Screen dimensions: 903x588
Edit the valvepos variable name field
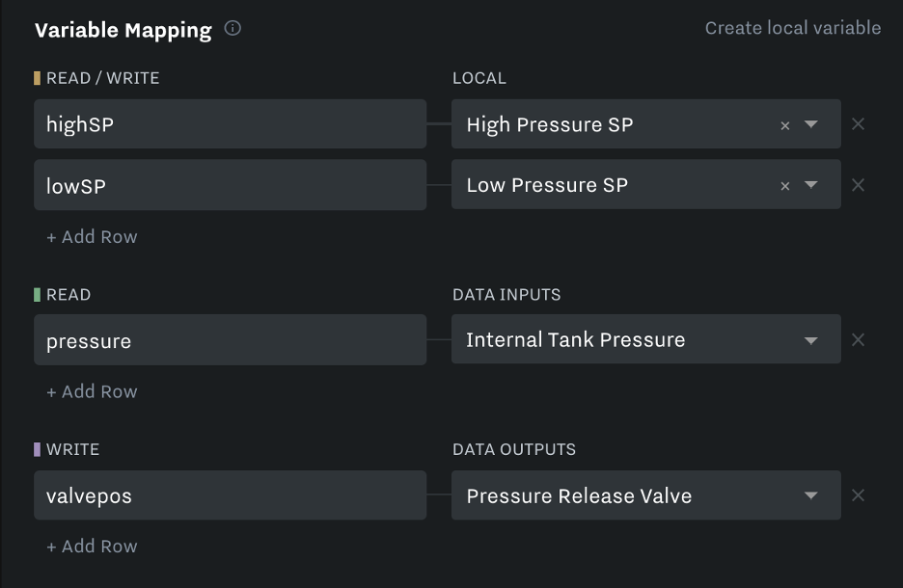coord(231,495)
